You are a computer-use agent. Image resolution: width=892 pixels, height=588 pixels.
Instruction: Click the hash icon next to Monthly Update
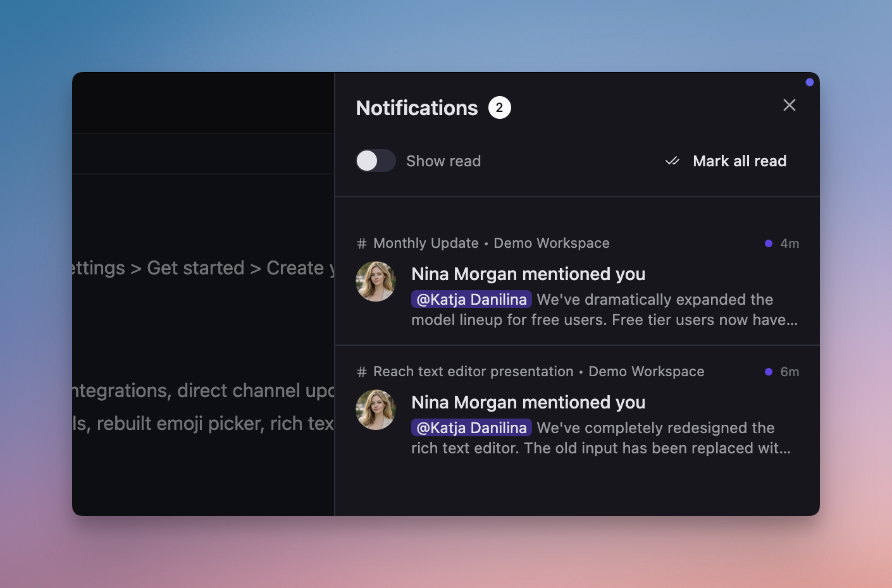click(362, 243)
